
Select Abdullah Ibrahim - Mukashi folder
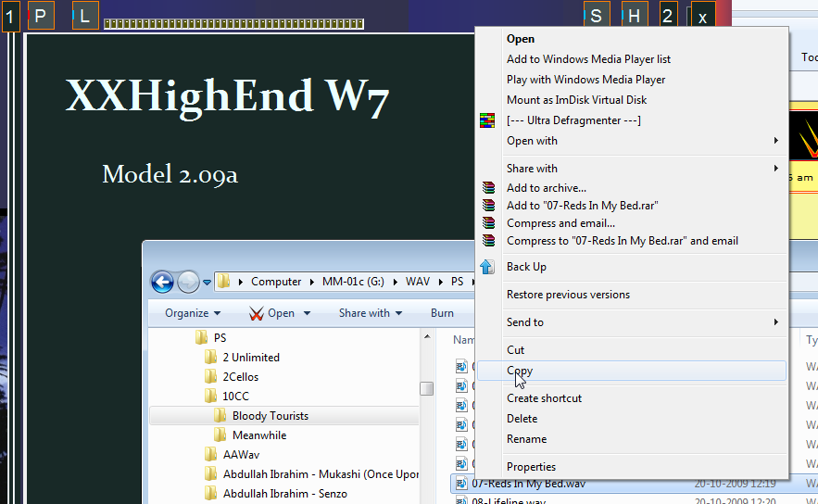pyautogui.click(x=312, y=474)
